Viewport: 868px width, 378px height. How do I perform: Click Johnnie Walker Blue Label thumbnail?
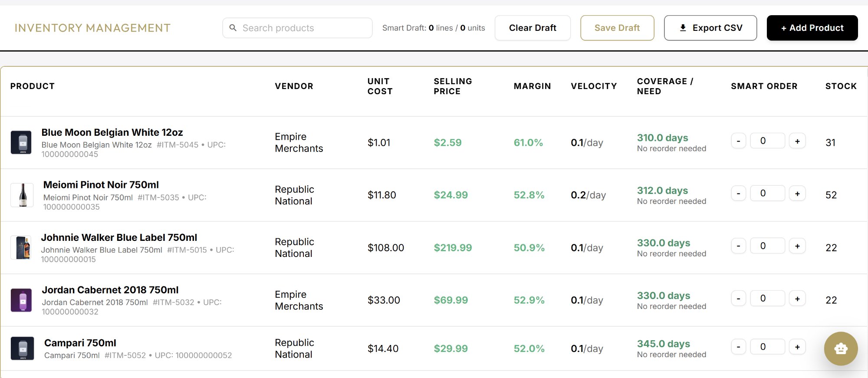click(x=21, y=247)
